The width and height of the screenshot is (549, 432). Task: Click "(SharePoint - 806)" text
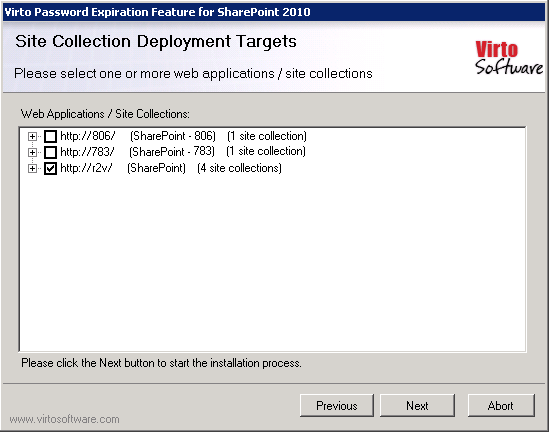[173, 136]
